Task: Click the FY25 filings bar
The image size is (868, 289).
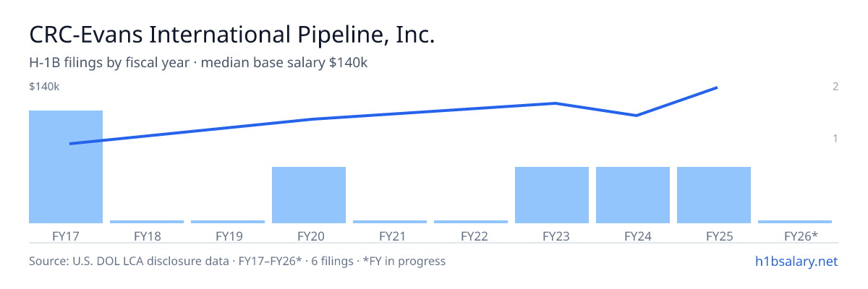Action: 714,195
